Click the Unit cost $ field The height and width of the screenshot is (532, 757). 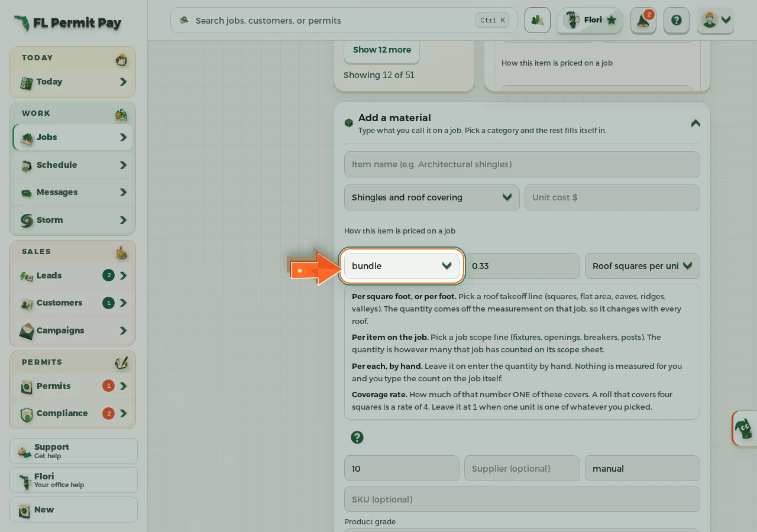tap(612, 197)
